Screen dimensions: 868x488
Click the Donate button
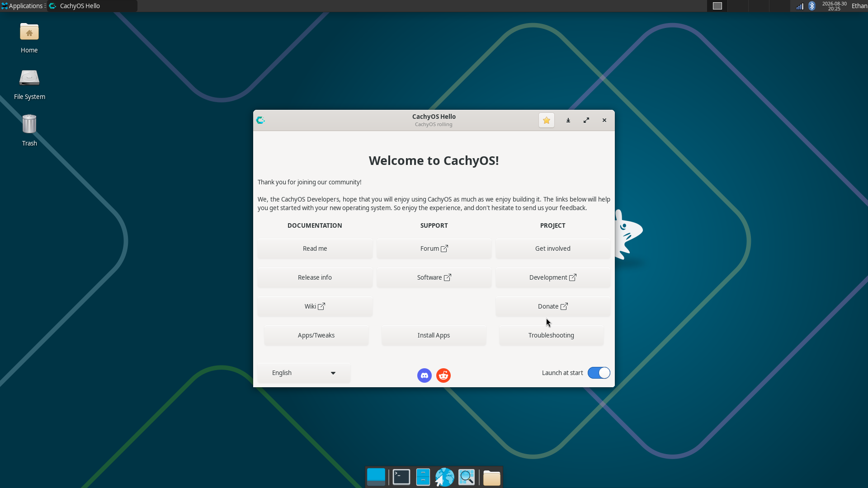point(553,306)
